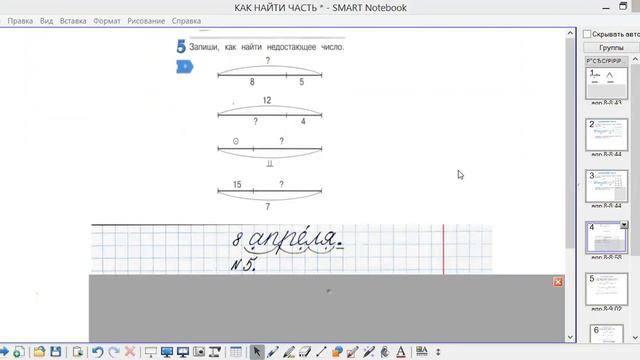Open the Справка menu
This screenshot has width=640, height=360.
(x=186, y=21)
